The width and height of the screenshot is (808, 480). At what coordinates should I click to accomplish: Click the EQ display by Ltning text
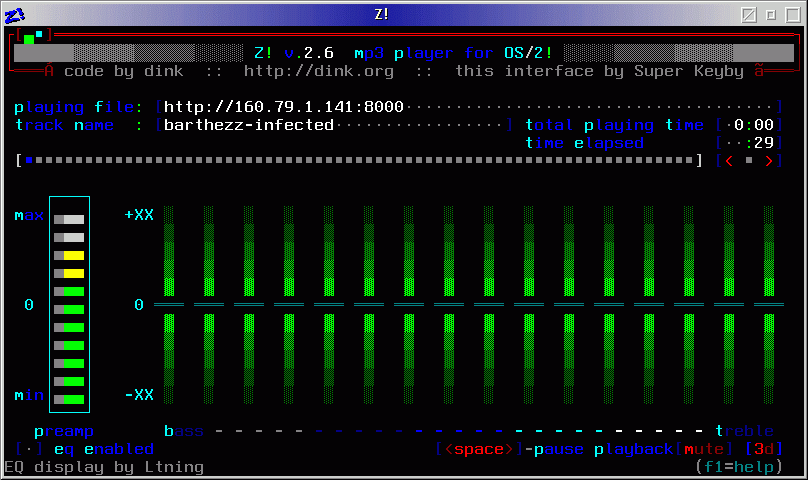click(x=104, y=467)
